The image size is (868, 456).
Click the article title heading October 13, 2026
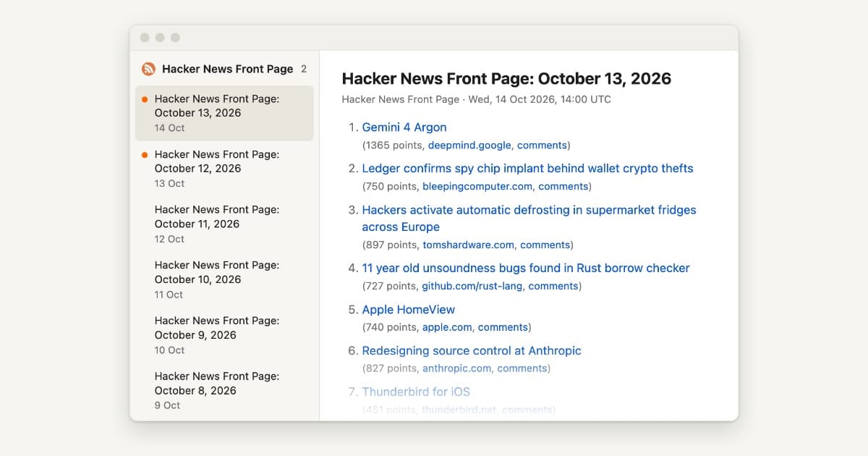click(x=506, y=79)
